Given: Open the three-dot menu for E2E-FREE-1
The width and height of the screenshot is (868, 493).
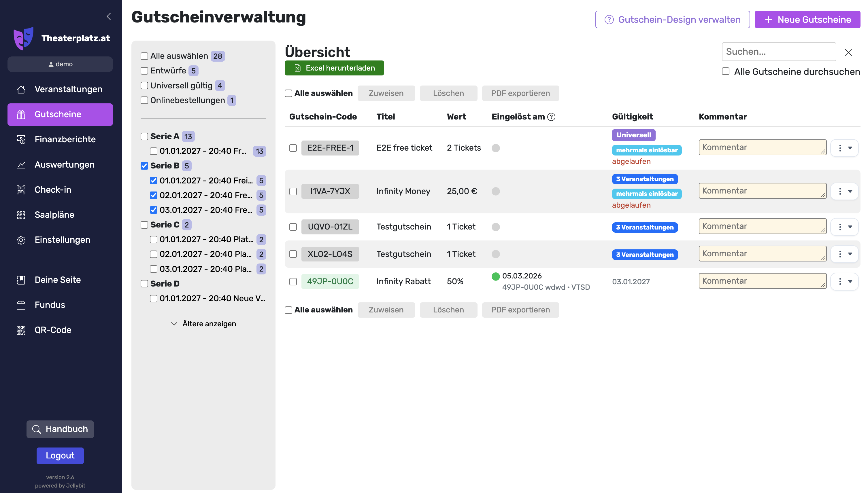Looking at the screenshot, I should coord(840,148).
